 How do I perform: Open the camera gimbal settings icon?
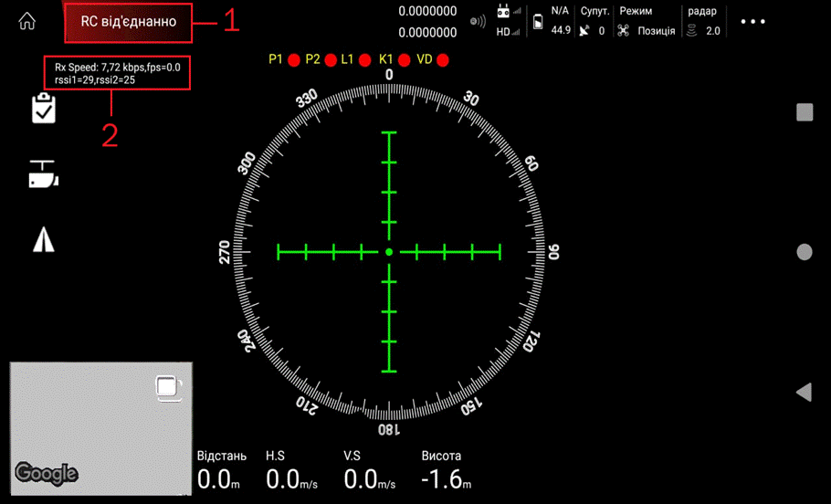point(44,174)
